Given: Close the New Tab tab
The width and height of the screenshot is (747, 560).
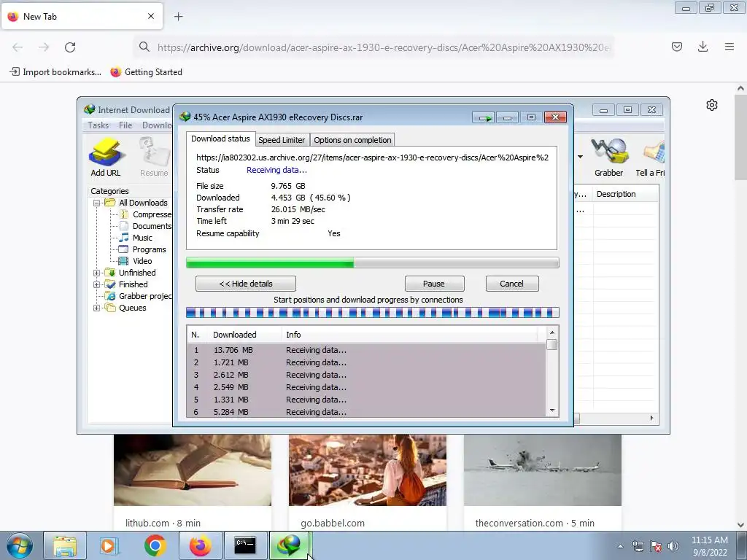Looking at the screenshot, I should (x=151, y=16).
